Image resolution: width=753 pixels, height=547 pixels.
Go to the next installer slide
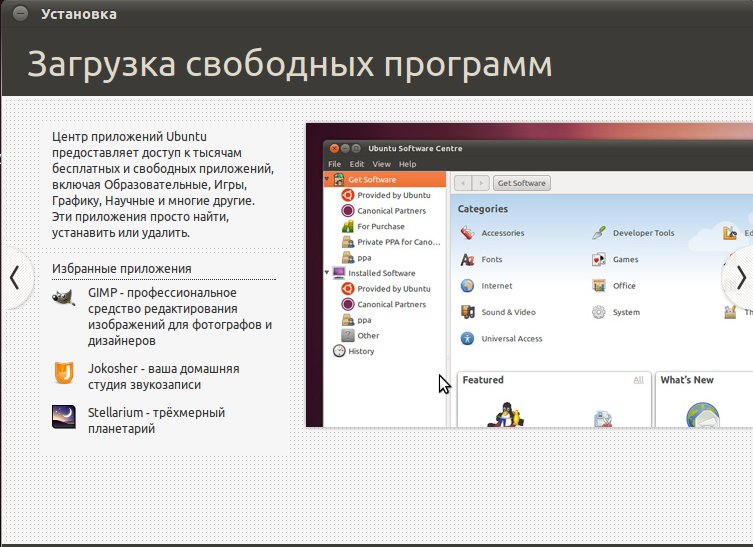[x=740, y=278]
